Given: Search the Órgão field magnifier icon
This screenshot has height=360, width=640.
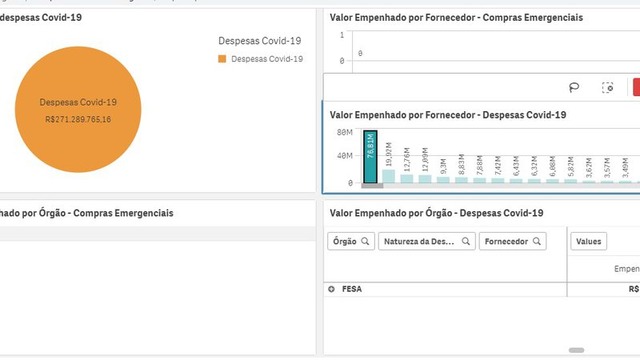Looking at the screenshot, I should [365, 241].
